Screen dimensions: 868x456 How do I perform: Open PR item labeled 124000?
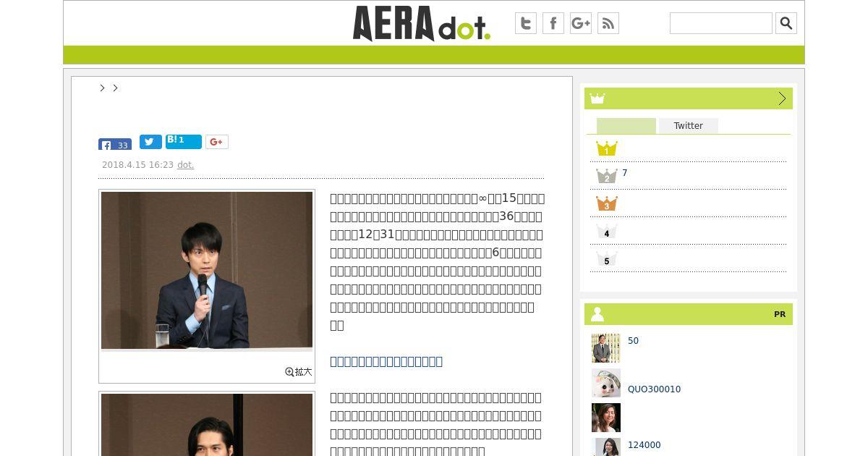pos(644,445)
